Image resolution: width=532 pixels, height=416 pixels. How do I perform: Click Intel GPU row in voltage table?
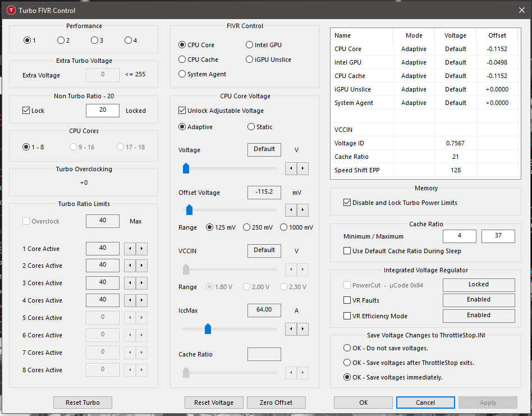point(425,62)
